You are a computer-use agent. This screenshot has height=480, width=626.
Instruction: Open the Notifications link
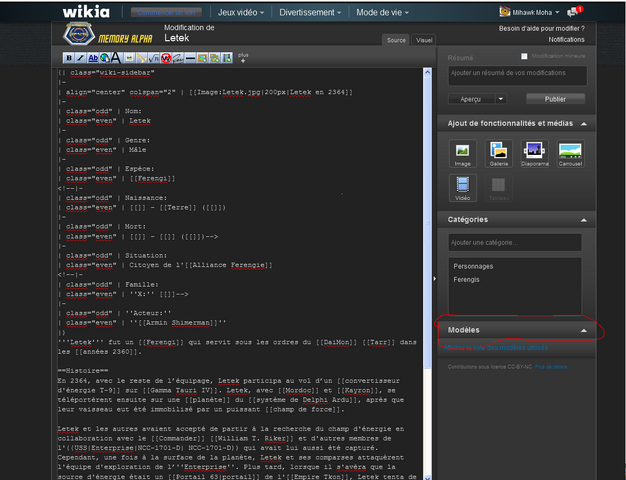pos(566,39)
